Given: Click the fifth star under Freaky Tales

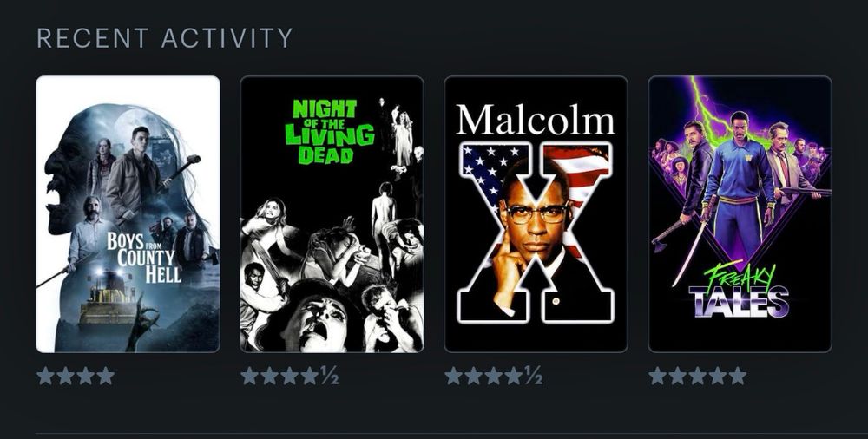Looking at the screenshot, I should click(737, 377).
